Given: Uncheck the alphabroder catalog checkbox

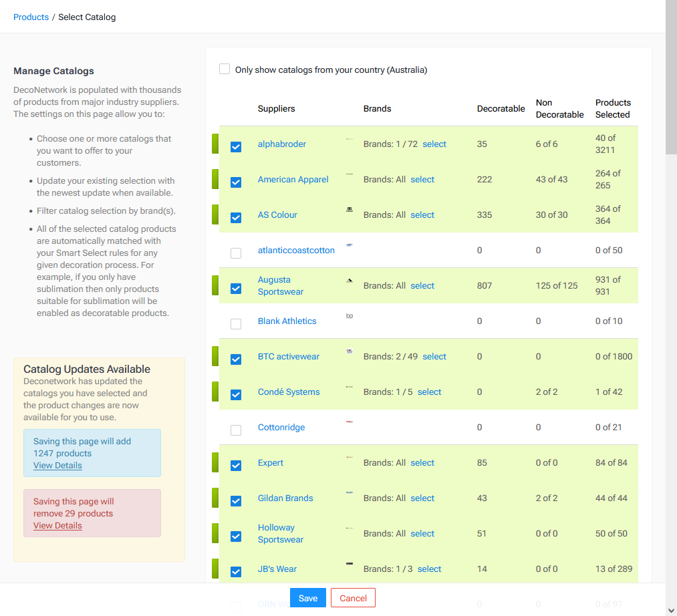Looking at the screenshot, I should tap(236, 147).
